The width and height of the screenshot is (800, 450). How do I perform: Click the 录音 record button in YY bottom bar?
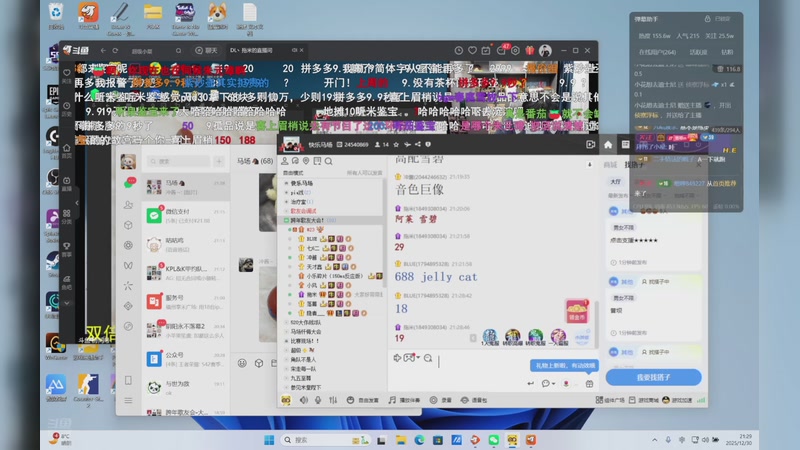click(441, 401)
